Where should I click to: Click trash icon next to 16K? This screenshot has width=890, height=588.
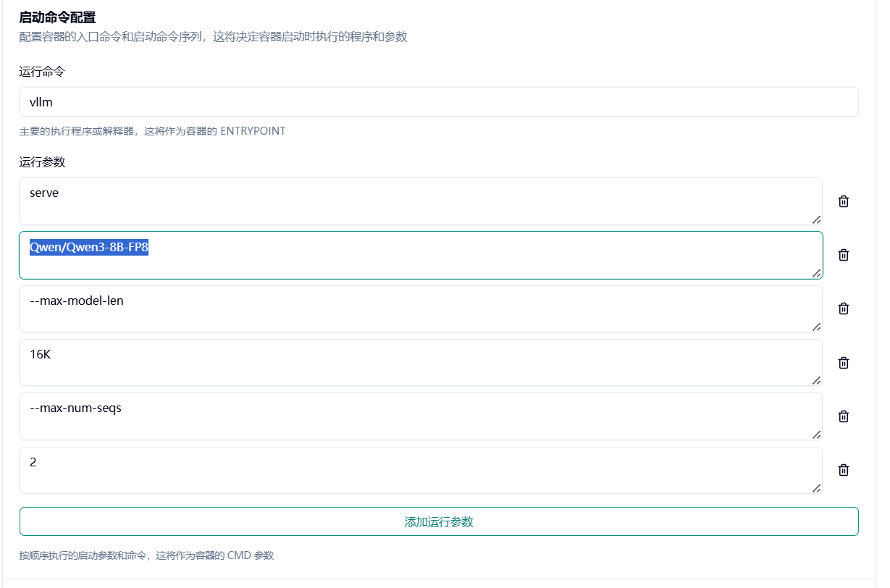click(x=843, y=363)
